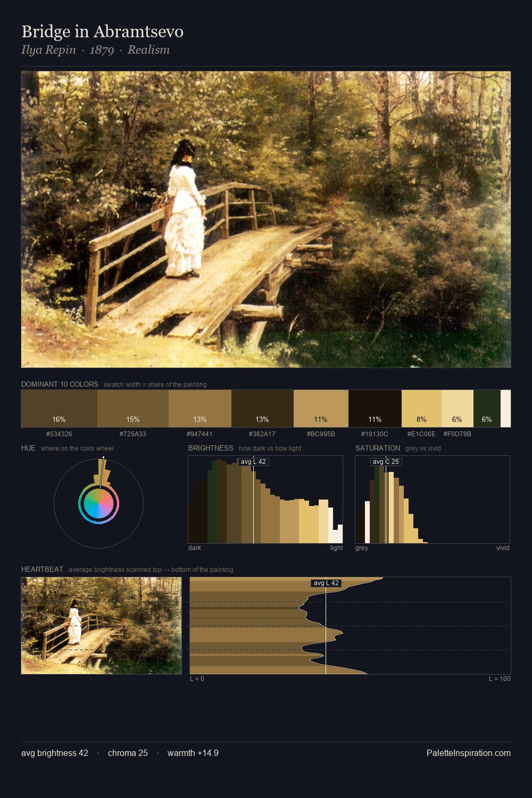532x798 pixels.
Task: Click the rainbow hue color wheel
Action: coord(98,503)
